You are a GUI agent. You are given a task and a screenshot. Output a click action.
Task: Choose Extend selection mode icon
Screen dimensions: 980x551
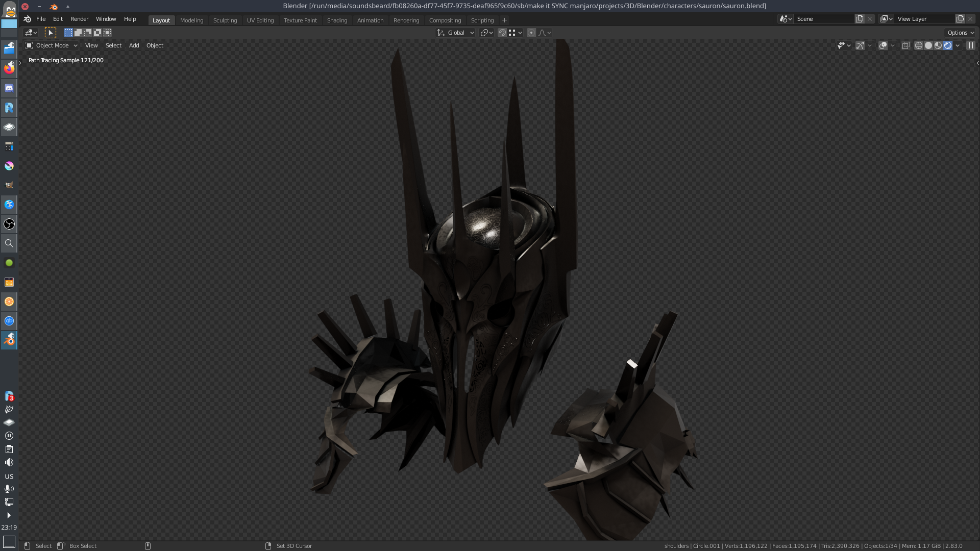pos(78,33)
